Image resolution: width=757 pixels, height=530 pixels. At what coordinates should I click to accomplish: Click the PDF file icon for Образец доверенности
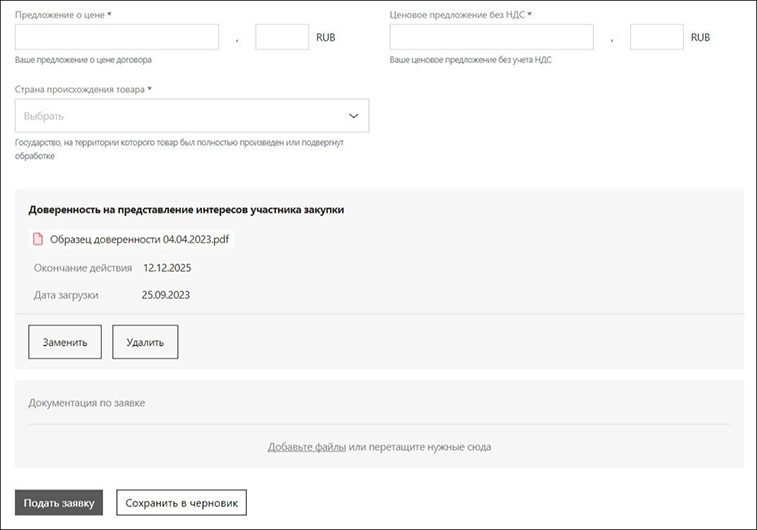click(x=38, y=239)
